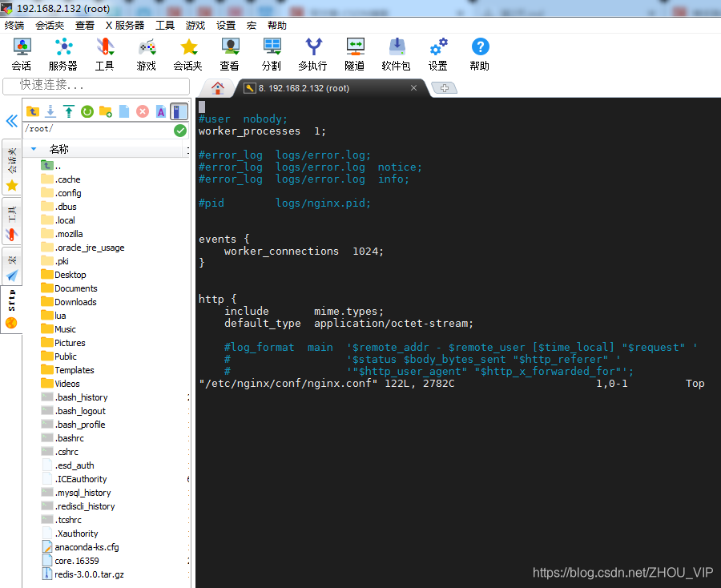Click the 帮助 question mark toolbar icon
Viewport: 721px width, 588px height.
point(480,54)
